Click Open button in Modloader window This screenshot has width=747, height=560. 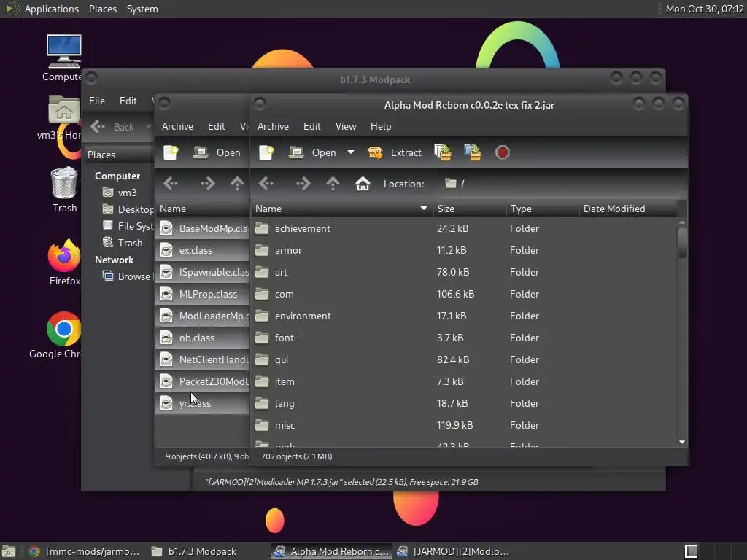[217, 152]
